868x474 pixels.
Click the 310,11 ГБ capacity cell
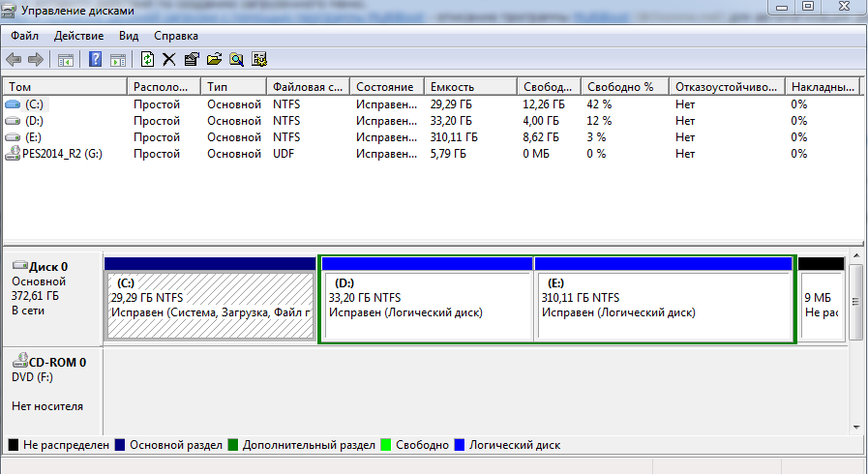click(454, 137)
